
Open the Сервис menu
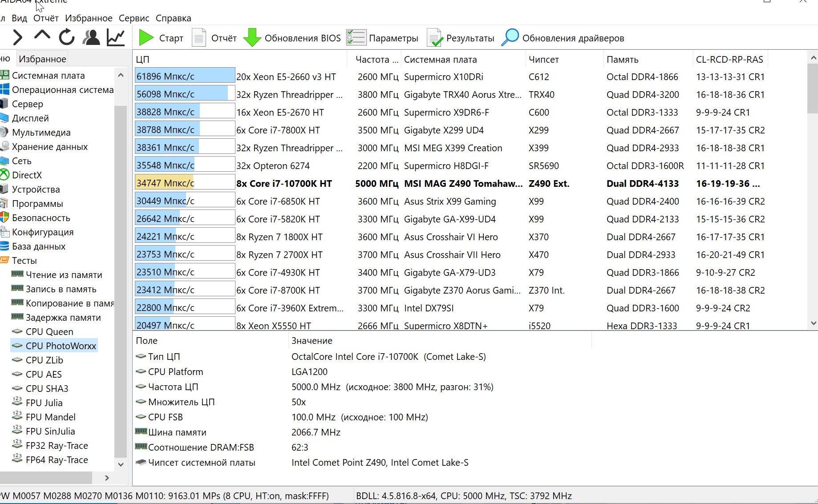tap(134, 18)
